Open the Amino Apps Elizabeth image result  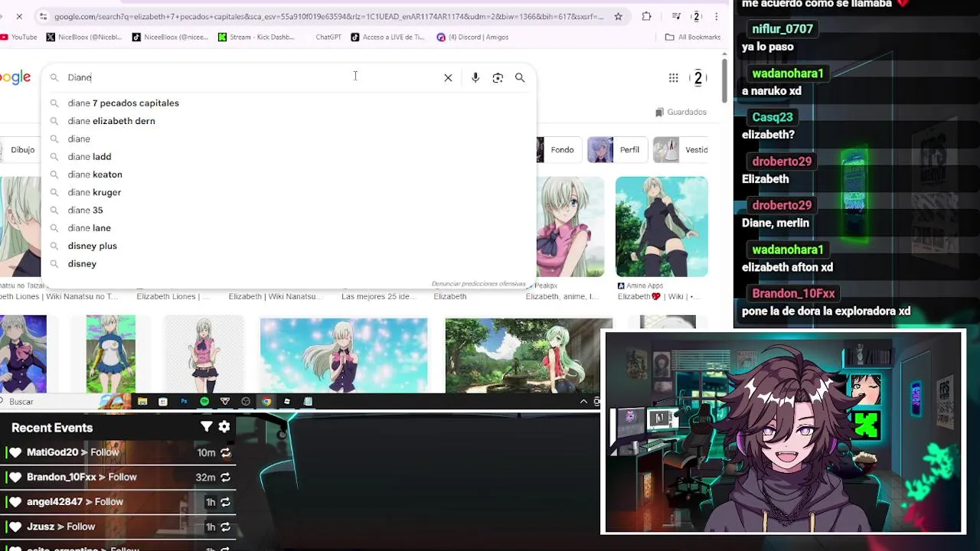click(661, 227)
